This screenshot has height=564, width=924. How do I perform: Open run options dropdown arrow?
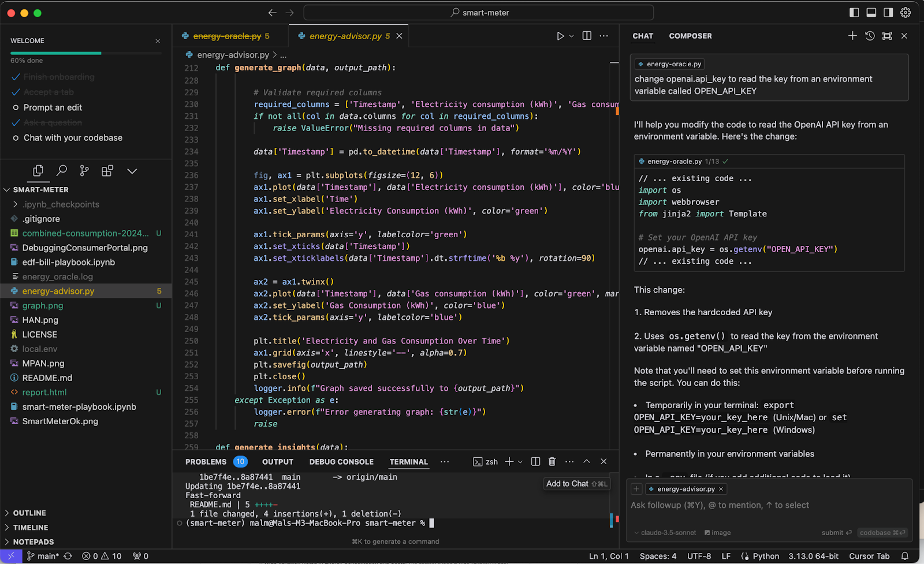572,36
